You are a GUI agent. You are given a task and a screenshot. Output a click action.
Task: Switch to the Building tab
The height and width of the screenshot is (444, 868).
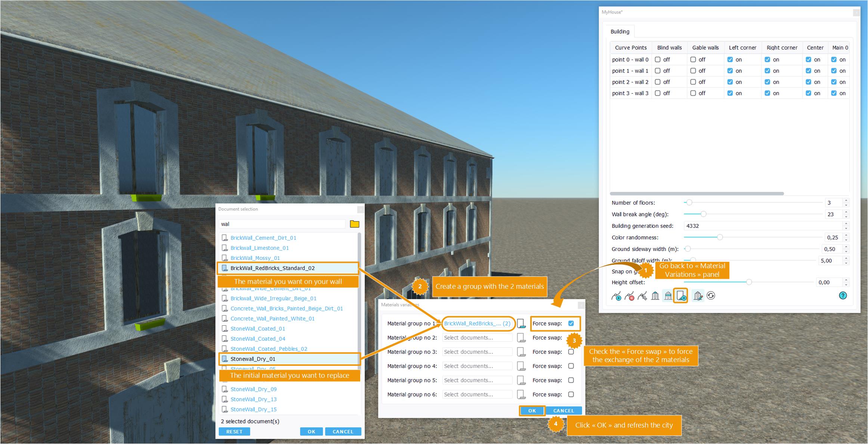pyautogui.click(x=620, y=31)
